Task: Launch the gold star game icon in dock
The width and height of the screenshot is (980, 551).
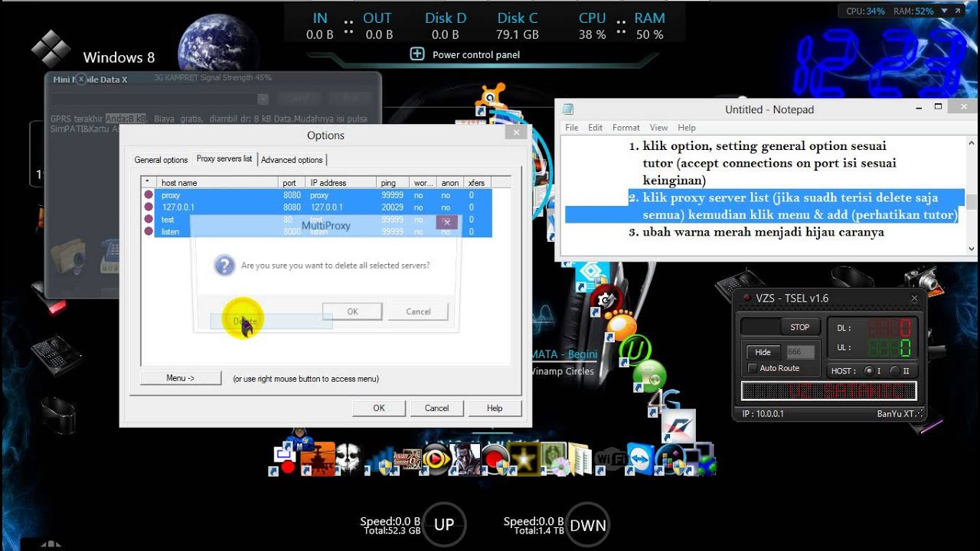Action: pyautogui.click(x=524, y=459)
